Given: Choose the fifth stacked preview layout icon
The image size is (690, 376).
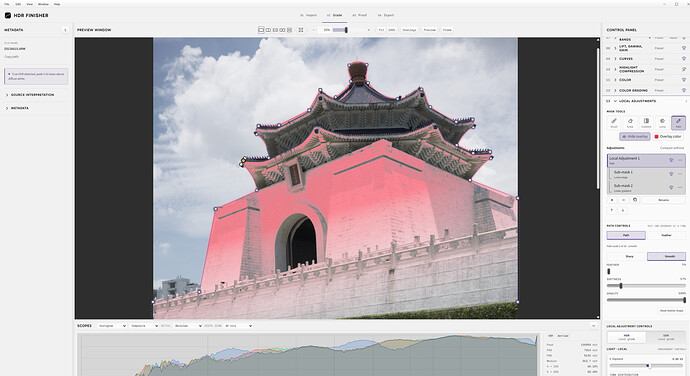Looking at the screenshot, I should 289,30.
